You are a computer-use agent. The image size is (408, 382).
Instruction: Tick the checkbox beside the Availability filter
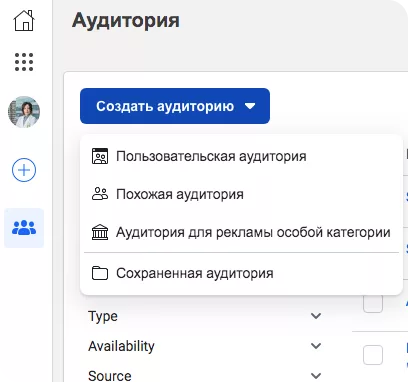point(373,355)
